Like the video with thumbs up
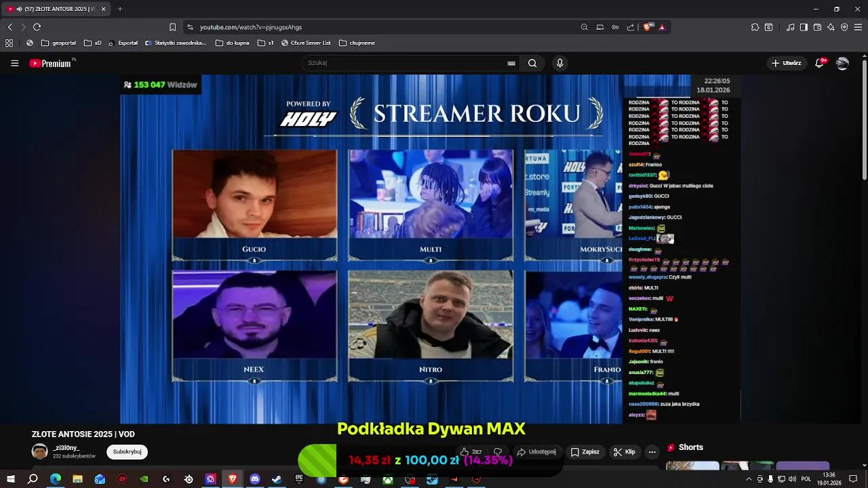868x488 pixels. pos(471,452)
